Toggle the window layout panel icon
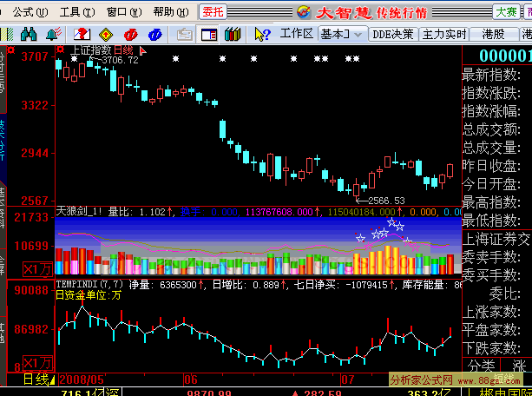The height and width of the screenshot is (396, 532). coord(208,35)
